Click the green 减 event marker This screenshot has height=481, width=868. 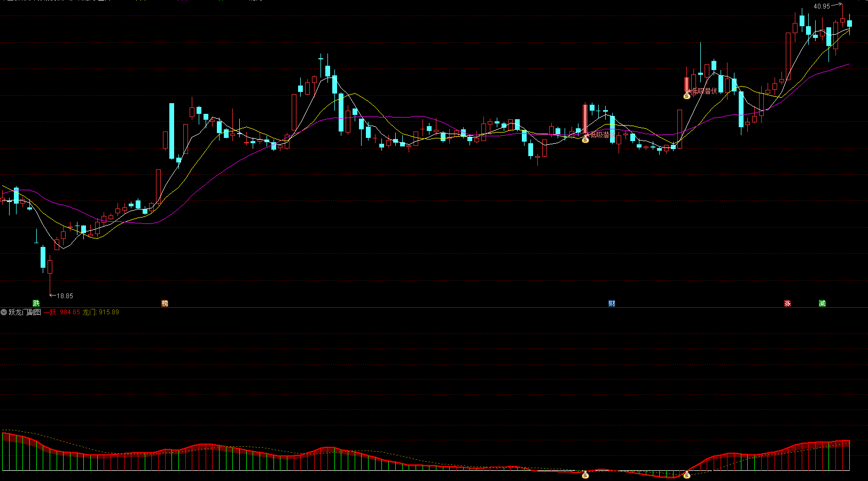(822, 303)
